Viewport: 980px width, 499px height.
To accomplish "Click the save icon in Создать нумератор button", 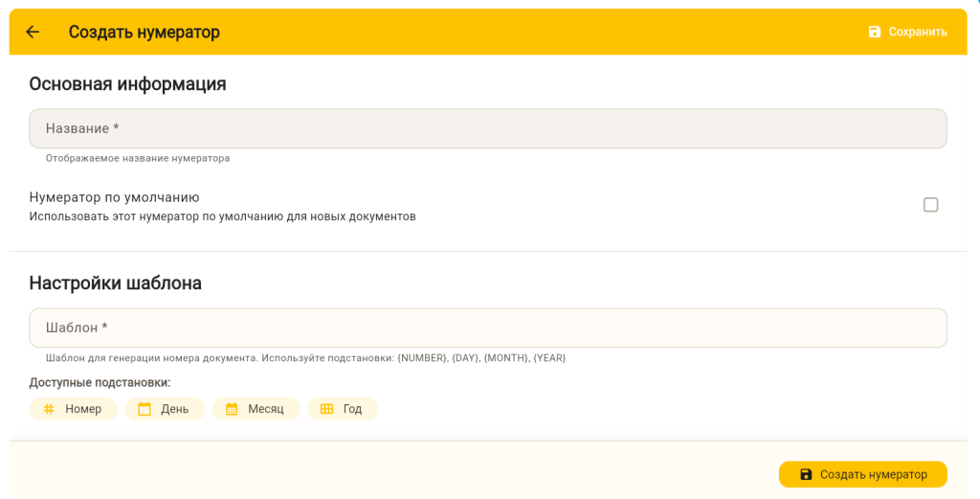I will pyautogui.click(x=806, y=474).
